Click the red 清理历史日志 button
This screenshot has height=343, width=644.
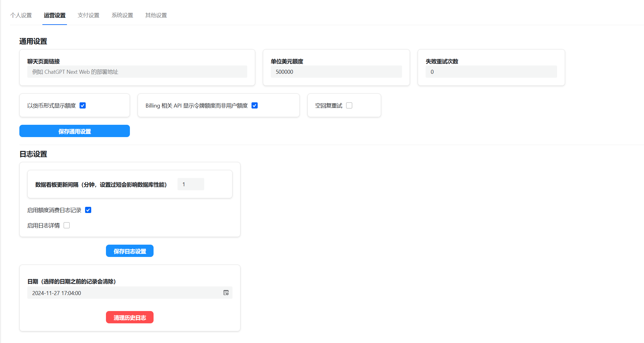pyautogui.click(x=130, y=317)
